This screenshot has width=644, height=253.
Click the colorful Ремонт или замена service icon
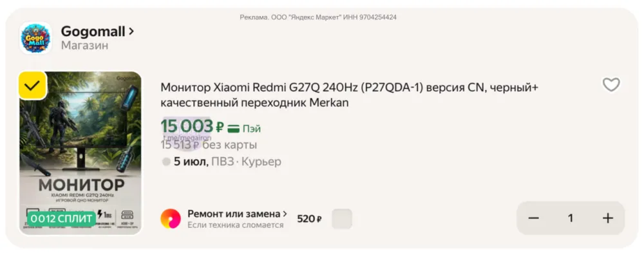(171, 218)
